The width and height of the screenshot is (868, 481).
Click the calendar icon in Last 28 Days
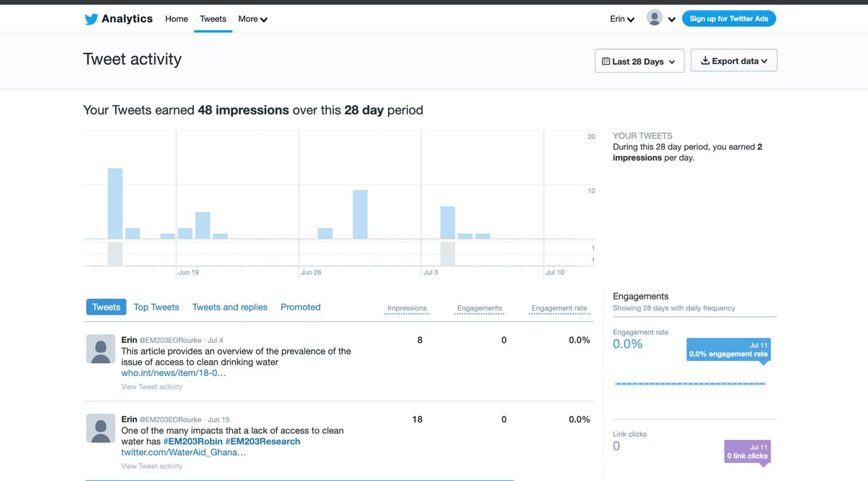pos(606,61)
